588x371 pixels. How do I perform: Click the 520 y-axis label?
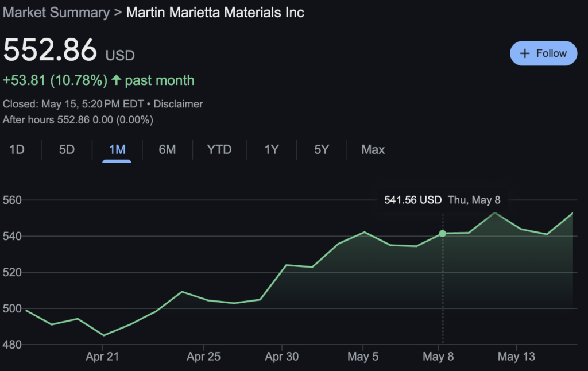pyautogui.click(x=12, y=272)
